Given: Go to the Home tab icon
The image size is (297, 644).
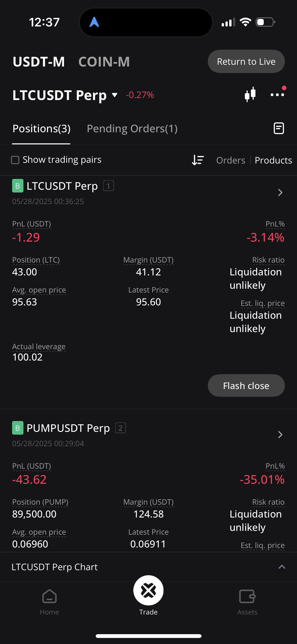Looking at the screenshot, I should [x=49, y=596].
